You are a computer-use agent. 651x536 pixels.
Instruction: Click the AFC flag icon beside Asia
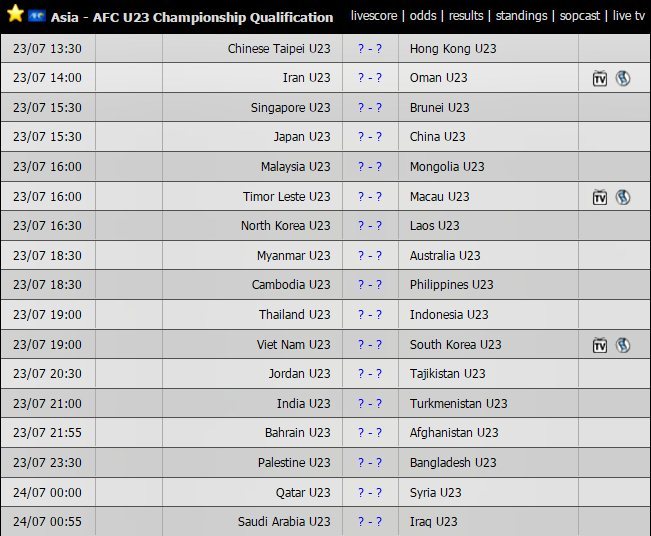[37, 17]
